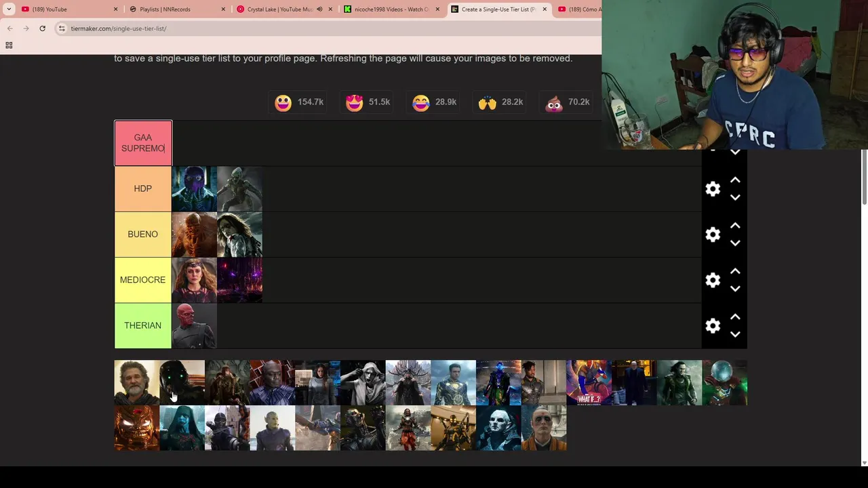Move the HDP tier up with its arrow

tap(735, 180)
